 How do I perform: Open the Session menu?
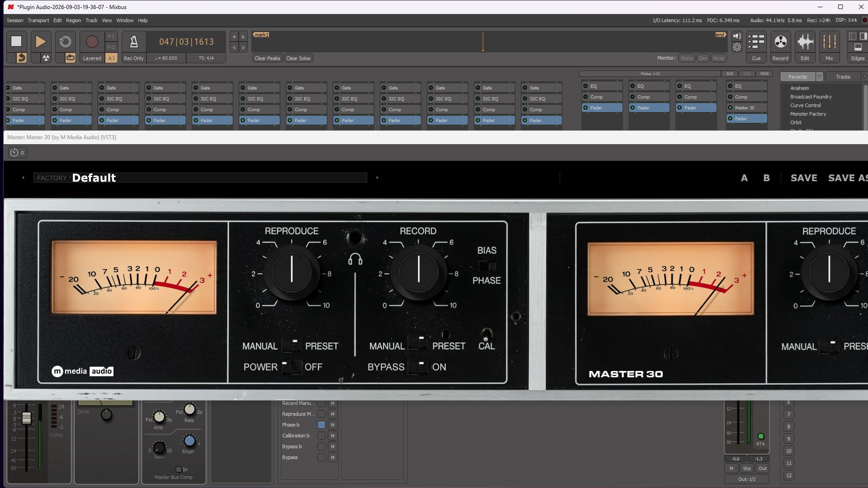pos(15,20)
